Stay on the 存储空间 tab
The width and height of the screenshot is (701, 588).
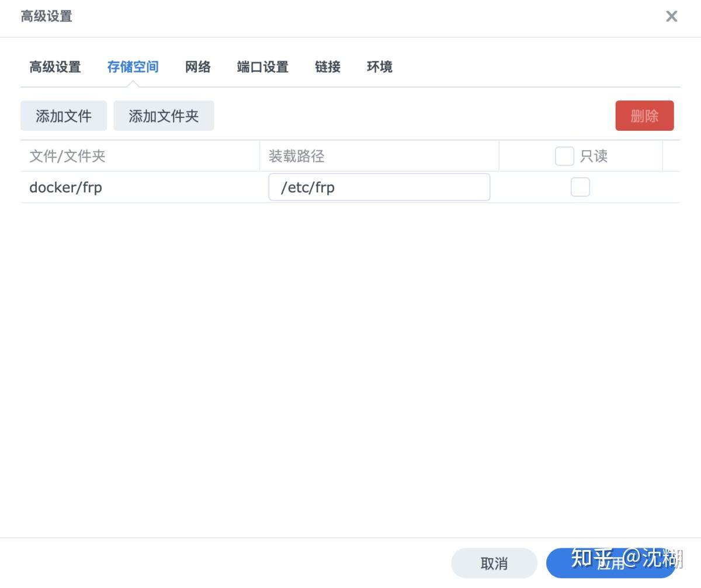click(133, 67)
